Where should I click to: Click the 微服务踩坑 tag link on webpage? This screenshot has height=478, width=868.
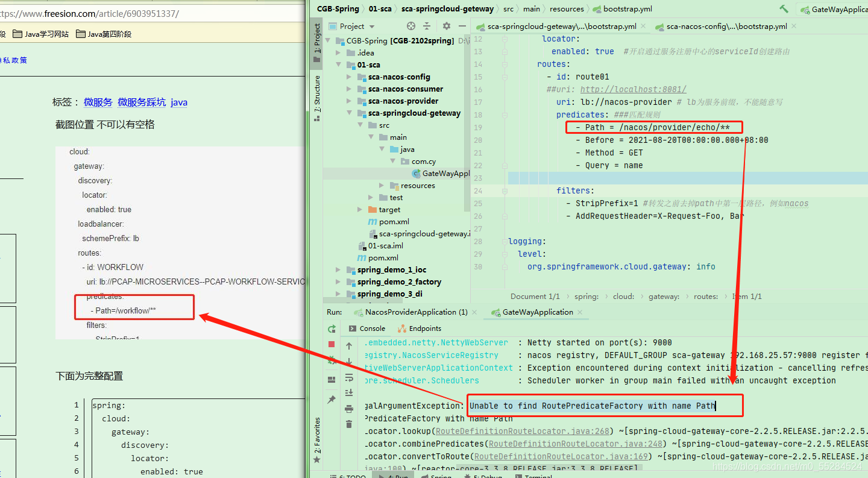coord(142,102)
